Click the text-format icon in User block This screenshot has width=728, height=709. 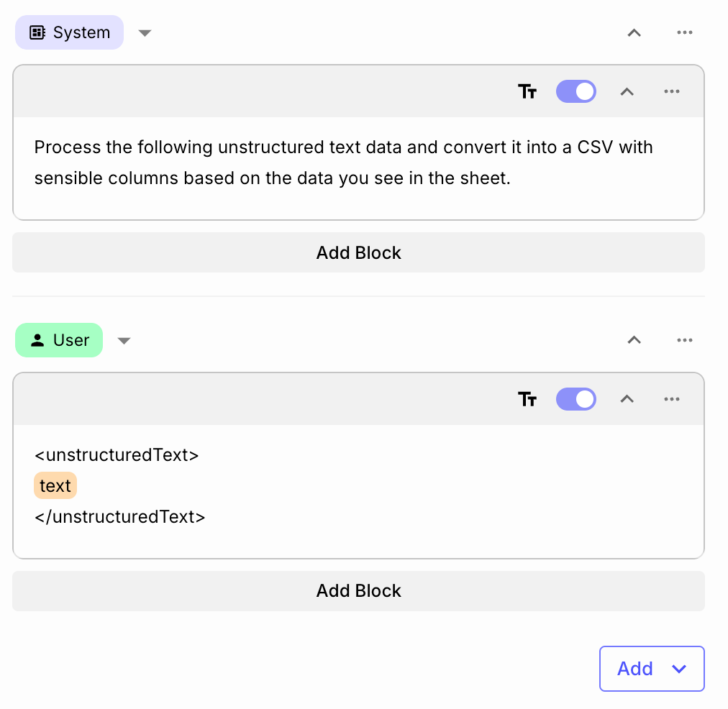tap(527, 399)
